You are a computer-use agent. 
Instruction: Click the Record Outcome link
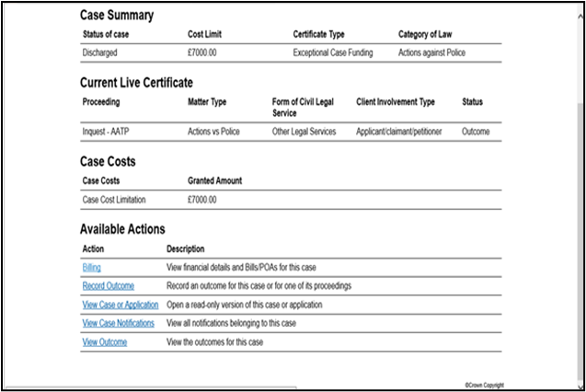108,286
